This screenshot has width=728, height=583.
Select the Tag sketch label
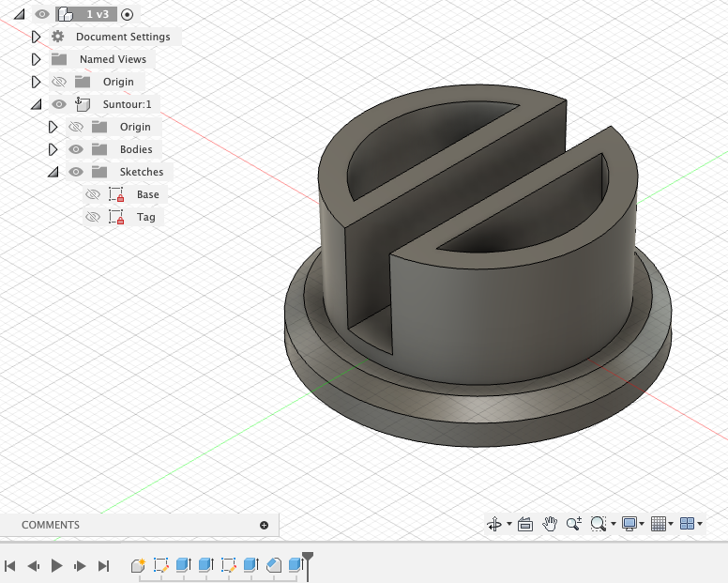(145, 217)
